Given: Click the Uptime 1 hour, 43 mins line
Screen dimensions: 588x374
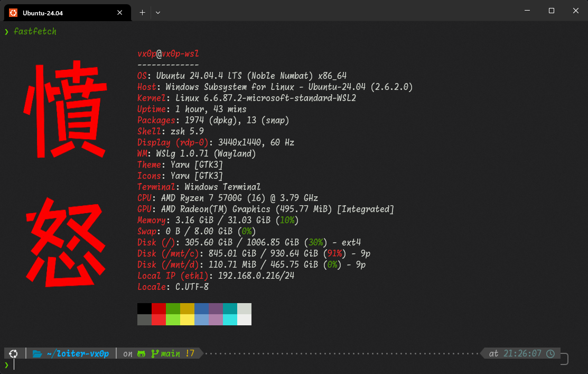Looking at the screenshot, I should [192, 110].
